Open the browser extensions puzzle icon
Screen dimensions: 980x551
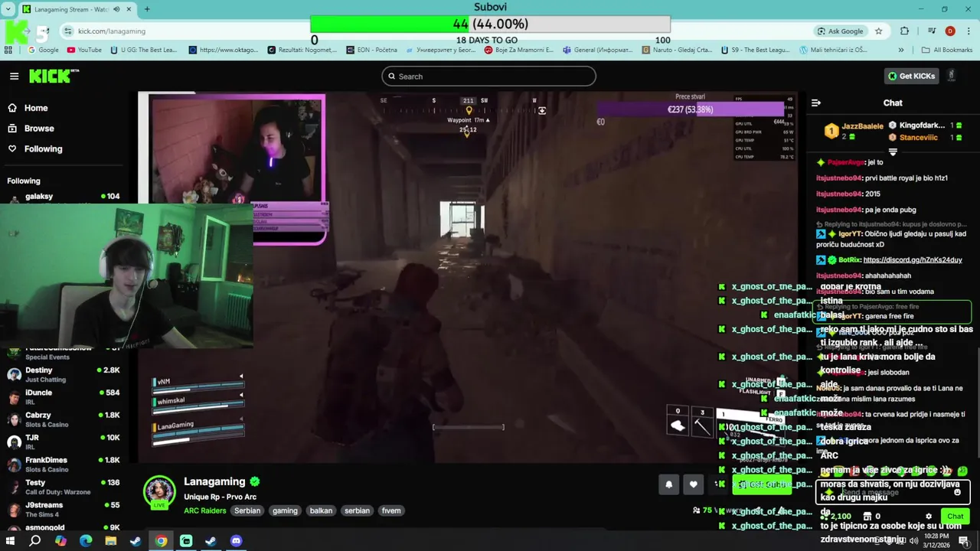click(x=905, y=31)
